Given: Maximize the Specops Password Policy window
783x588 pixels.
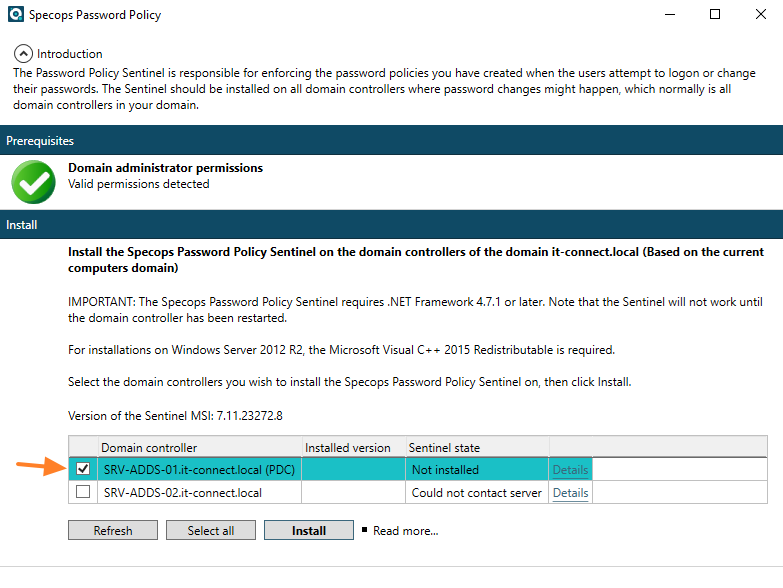Looking at the screenshot, I should [715, 14].
